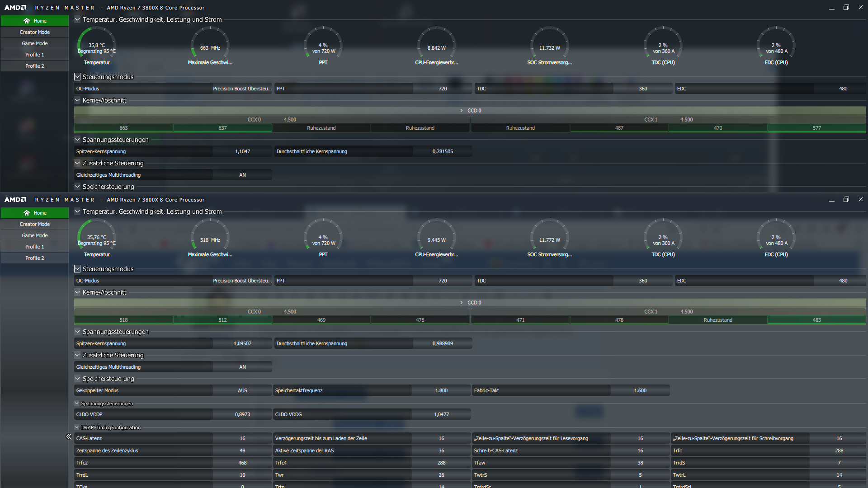Click the CAS-Latenz value 16 field
The image size is (868, 488).
[x=242, y=438]
